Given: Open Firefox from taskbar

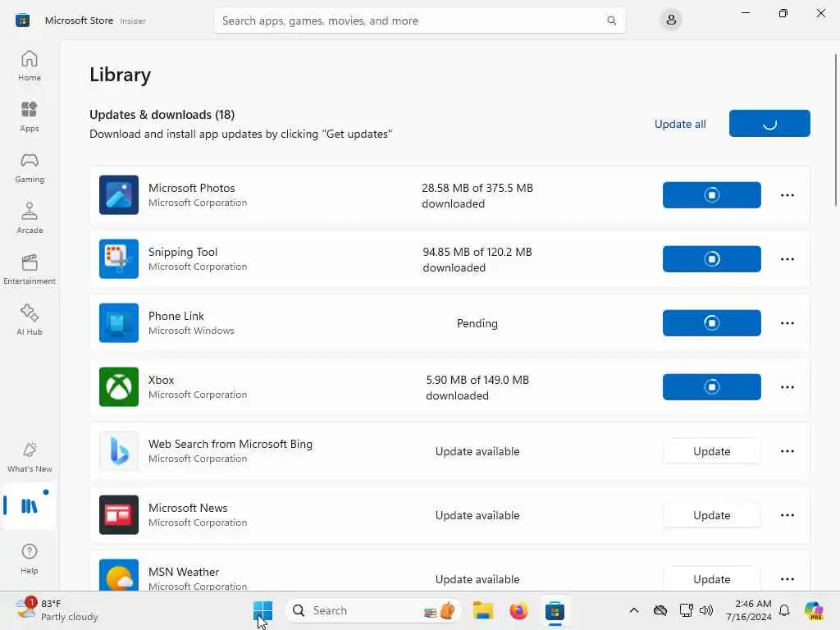Looking at the screenshot, I should point(518,610).
